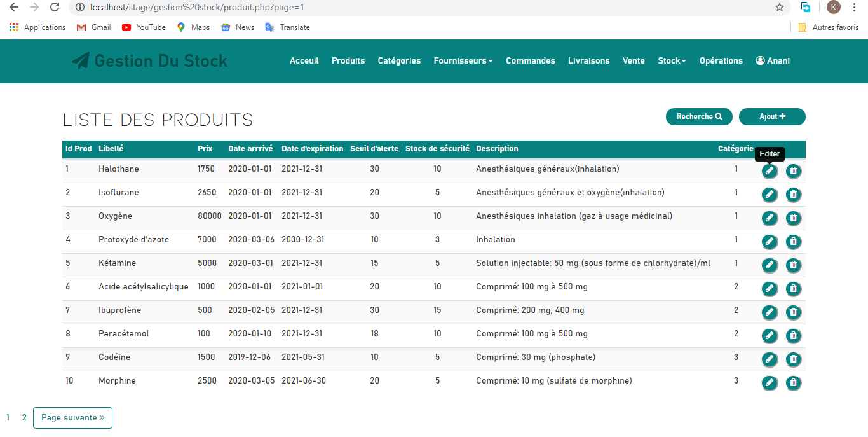Open the Anani account icon
This screenshot has width=868, height=437.
[x=760, y=60]
